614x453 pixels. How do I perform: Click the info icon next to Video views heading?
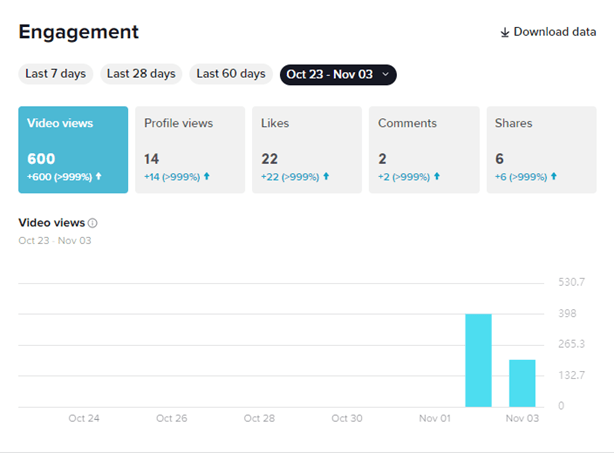click(93, 223)
